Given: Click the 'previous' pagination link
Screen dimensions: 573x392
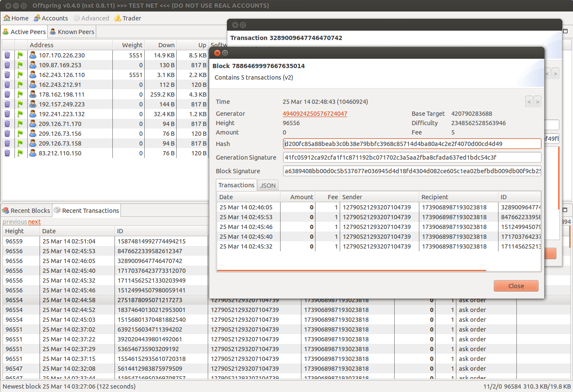Looking at the screenshot, I should pyautogui.click(x=15, y=222).
